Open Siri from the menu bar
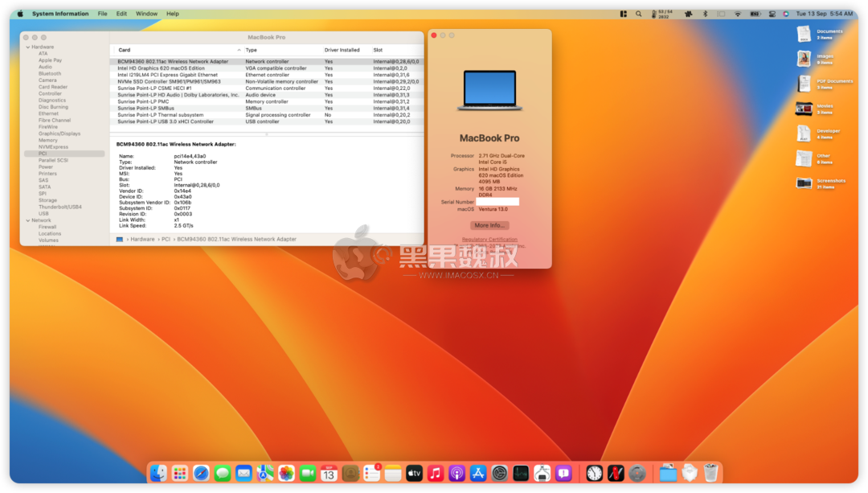 tap(786, 14)
